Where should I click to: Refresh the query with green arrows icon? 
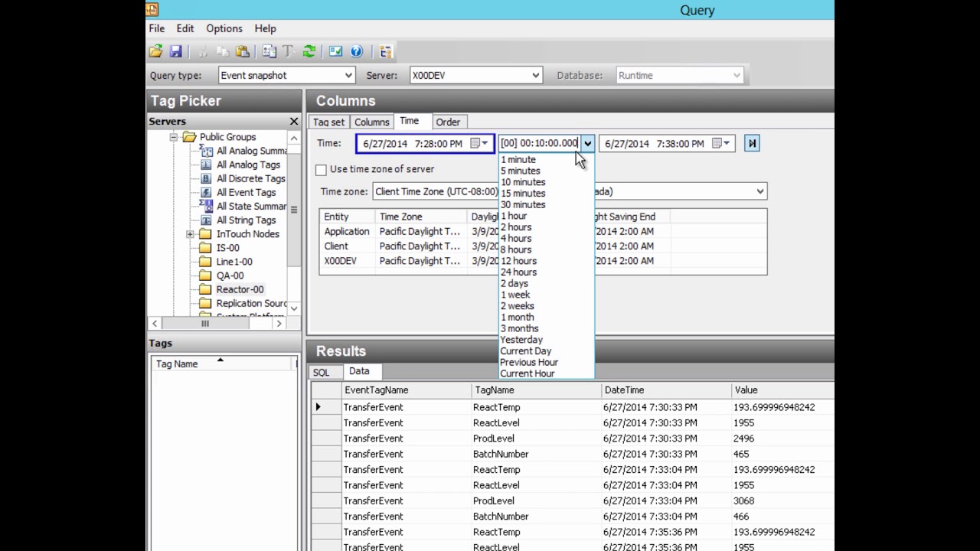tap(309, 51)
